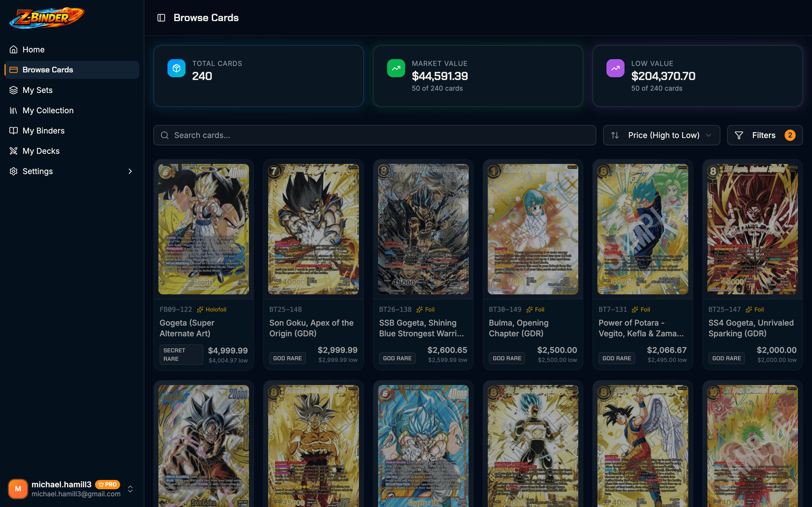Toggle the Holofoil tag on FB09-122
Screen dimensions: 812x507
[212, 309]
